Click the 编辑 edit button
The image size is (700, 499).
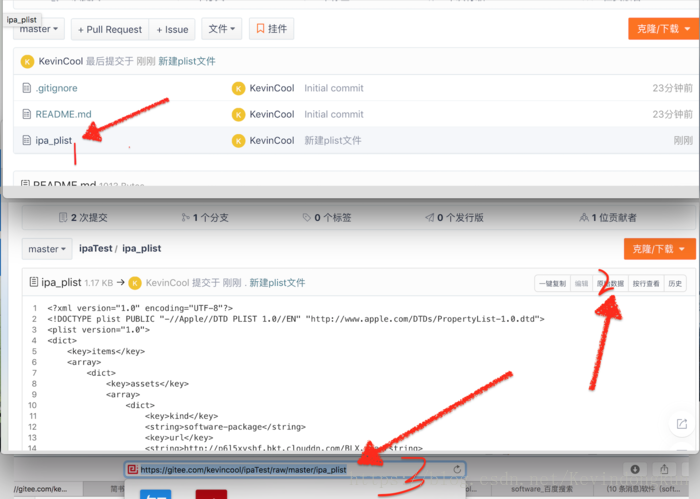point(581,283)
